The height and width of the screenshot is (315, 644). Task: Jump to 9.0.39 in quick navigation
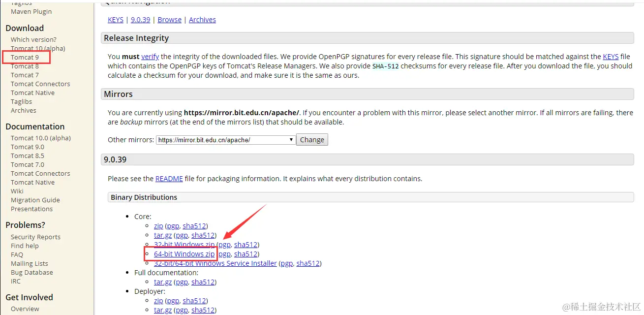coord(140,20)
